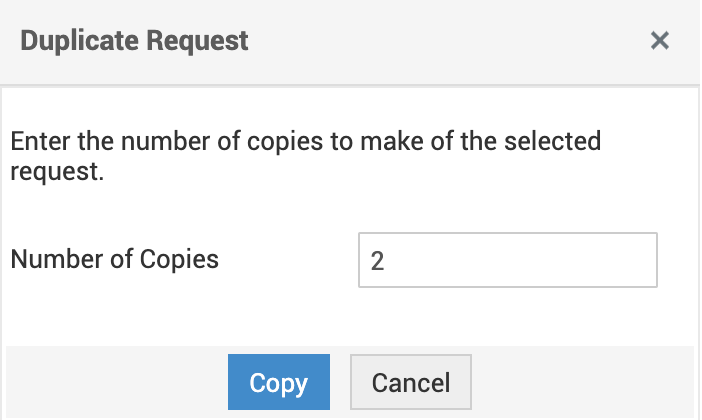Click the footer area right of Cancel

(x=580, y=382)
